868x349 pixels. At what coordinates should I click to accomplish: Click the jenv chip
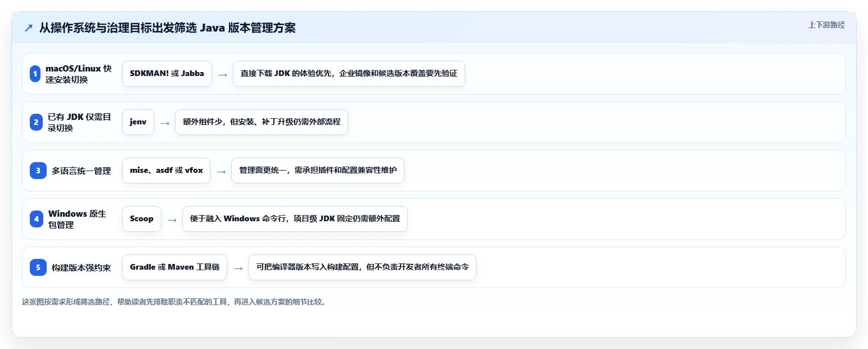click(x=138, y=122)
